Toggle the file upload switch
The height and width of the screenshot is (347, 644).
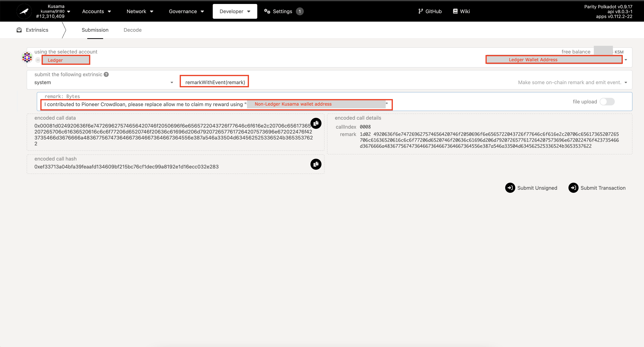(x=607, y=102)
